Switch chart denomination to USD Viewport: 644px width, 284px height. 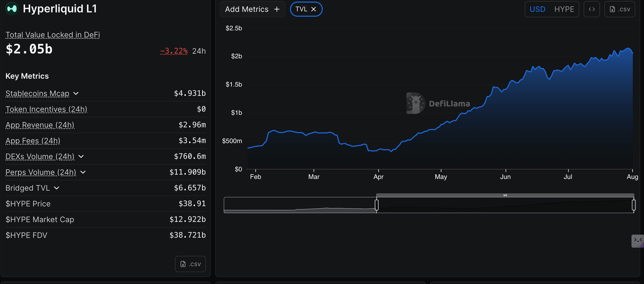click(x=538, y=9)
